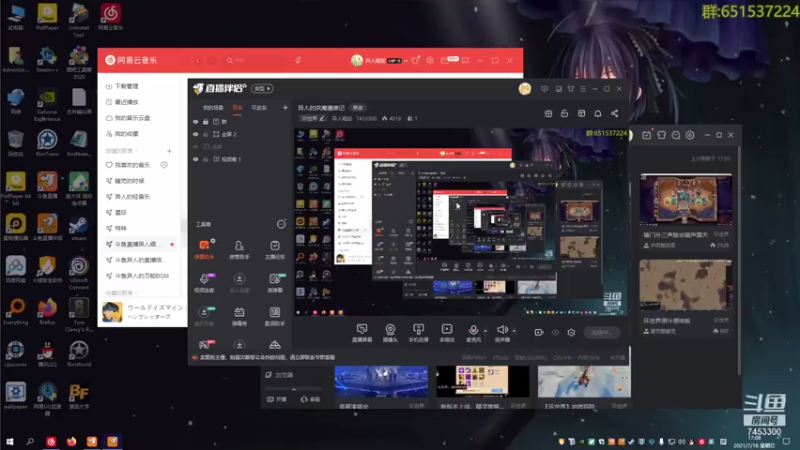Toggle heart mode beside 我喜欢的音乐

pyautogui.click(x=164, y=165)
